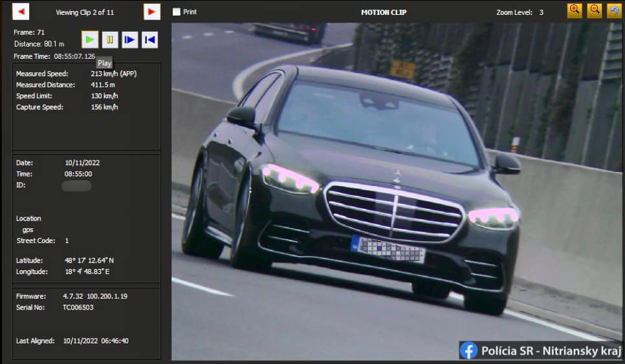625x364 pixels.
Task: Click the 'Viewing Clip 2 of 11' label
Action: click(85, 12)
